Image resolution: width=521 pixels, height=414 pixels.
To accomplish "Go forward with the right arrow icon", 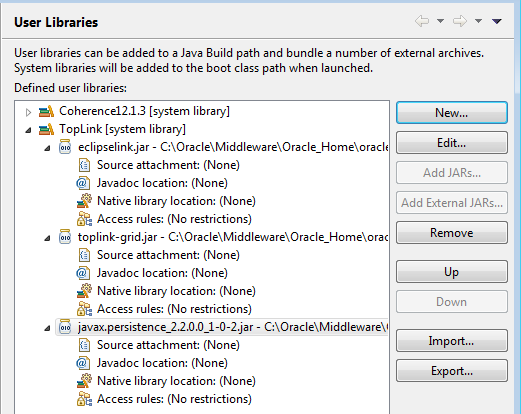I will pos(460,21).
